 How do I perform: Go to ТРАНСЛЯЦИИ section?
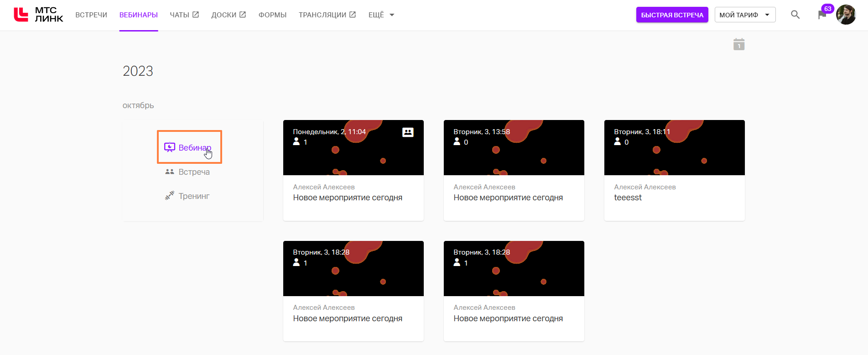[327, 15]
